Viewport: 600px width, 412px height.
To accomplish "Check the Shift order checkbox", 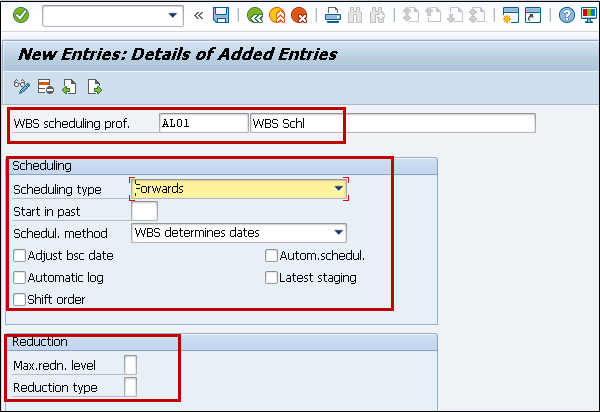I will 19,299.
